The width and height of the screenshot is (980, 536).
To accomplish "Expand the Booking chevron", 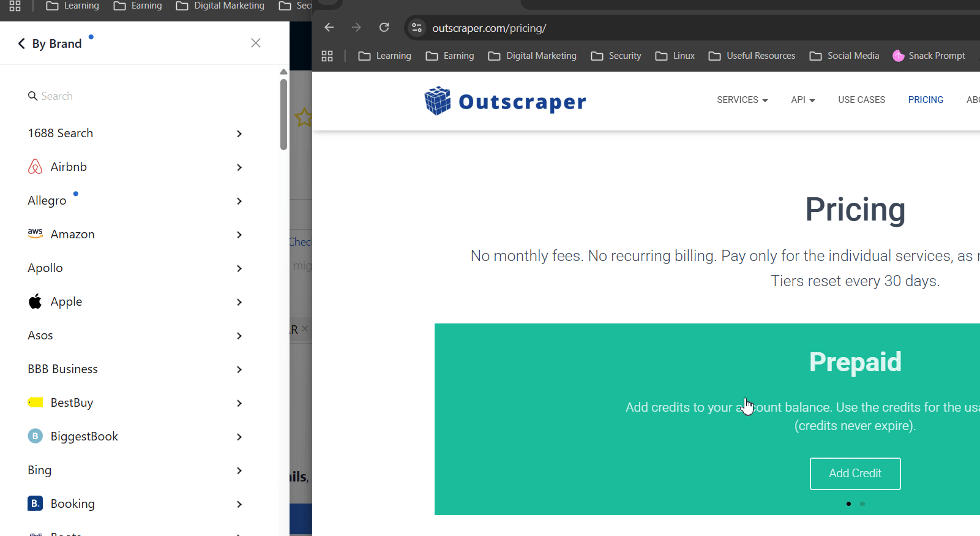I will pos(239,504).
